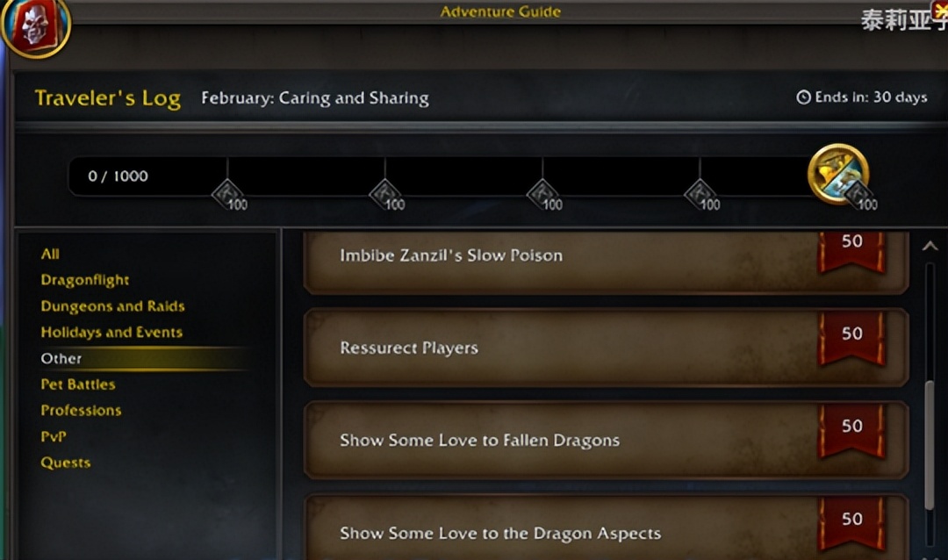Select the PvP category
Screen dimensions: 948x560
pos(54,436)
